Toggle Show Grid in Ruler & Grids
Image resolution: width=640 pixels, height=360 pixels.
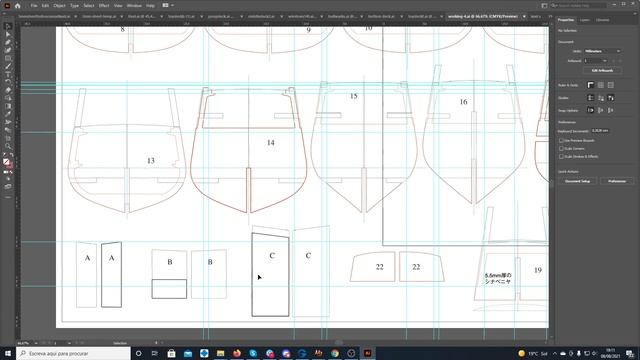tap(600, 85)
